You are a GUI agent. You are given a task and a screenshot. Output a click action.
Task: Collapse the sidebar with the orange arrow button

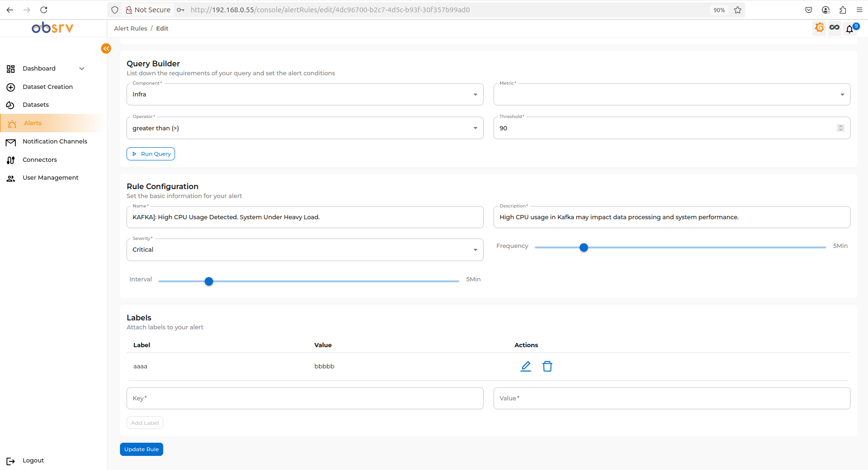click(x=106, y=48)
